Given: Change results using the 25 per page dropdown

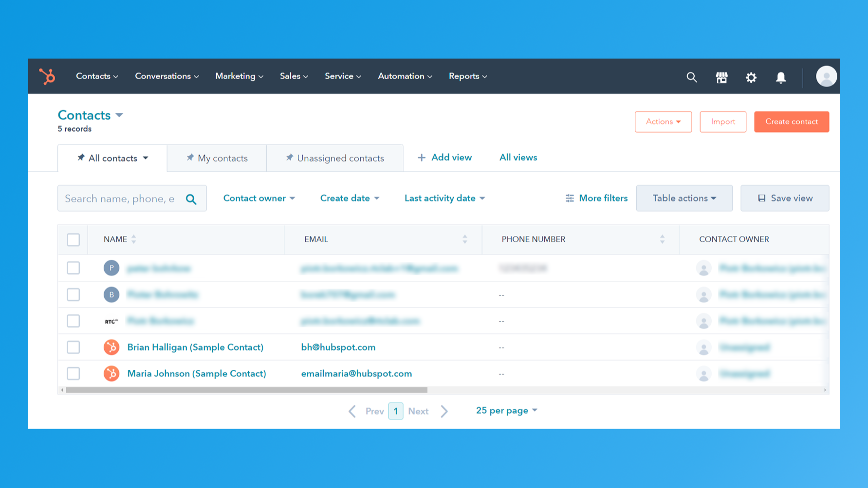Looking at the screenshot, I should tap(506, 410).
